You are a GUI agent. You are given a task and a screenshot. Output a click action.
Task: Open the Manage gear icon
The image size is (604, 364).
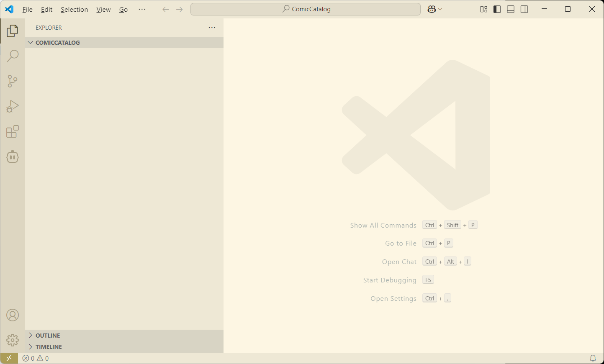click(13, 340)
